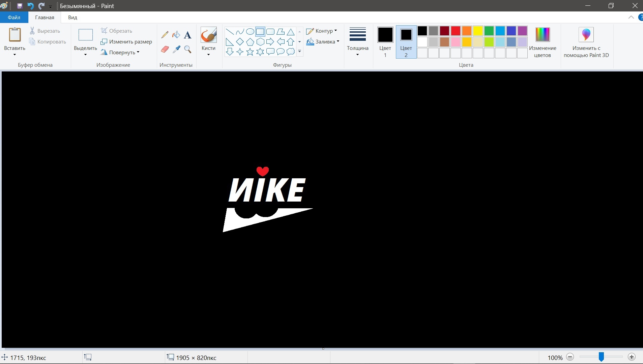Click the zoom in plus button
This screenshot has width=643, height=364.
point(632,357)
